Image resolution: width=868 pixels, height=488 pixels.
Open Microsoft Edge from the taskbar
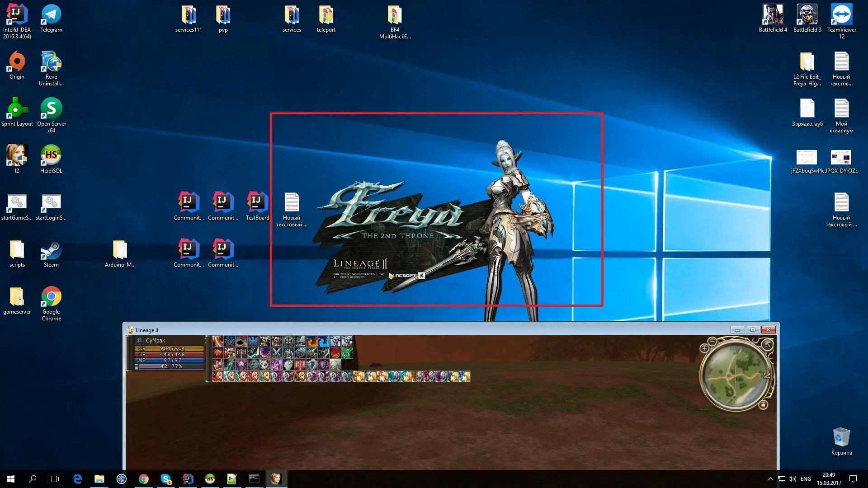[77, 479]
